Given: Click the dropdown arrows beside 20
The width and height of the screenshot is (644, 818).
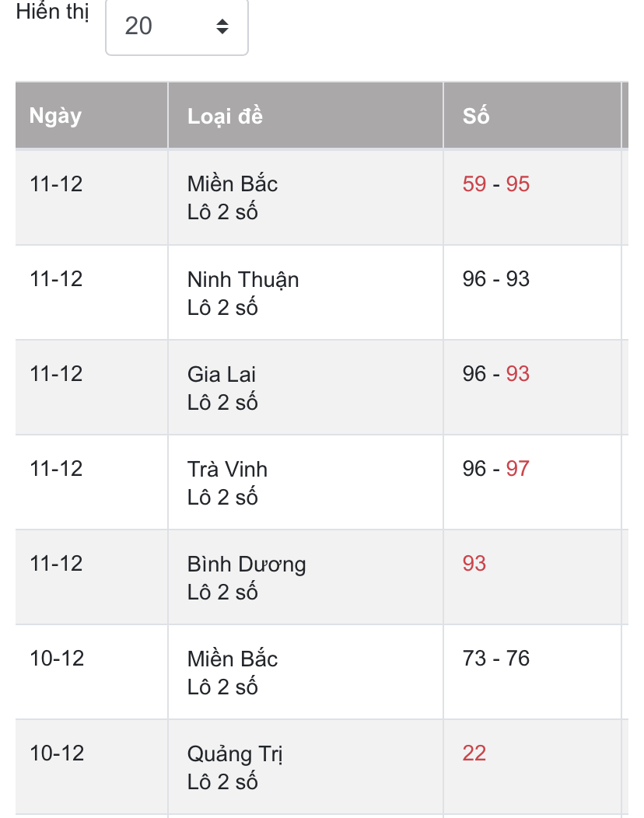Looking at the screenshot, I should coord(222,26).
